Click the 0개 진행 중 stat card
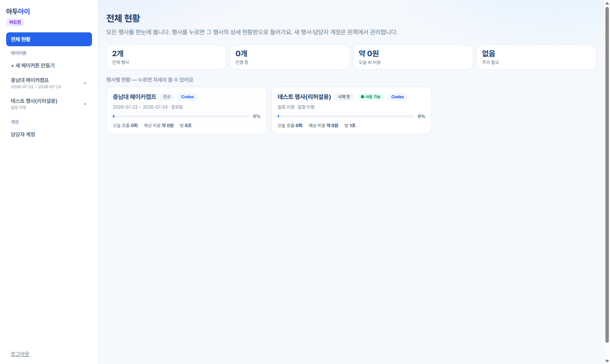610x364 pixels. pyautogui.click(x=290, y=57)
